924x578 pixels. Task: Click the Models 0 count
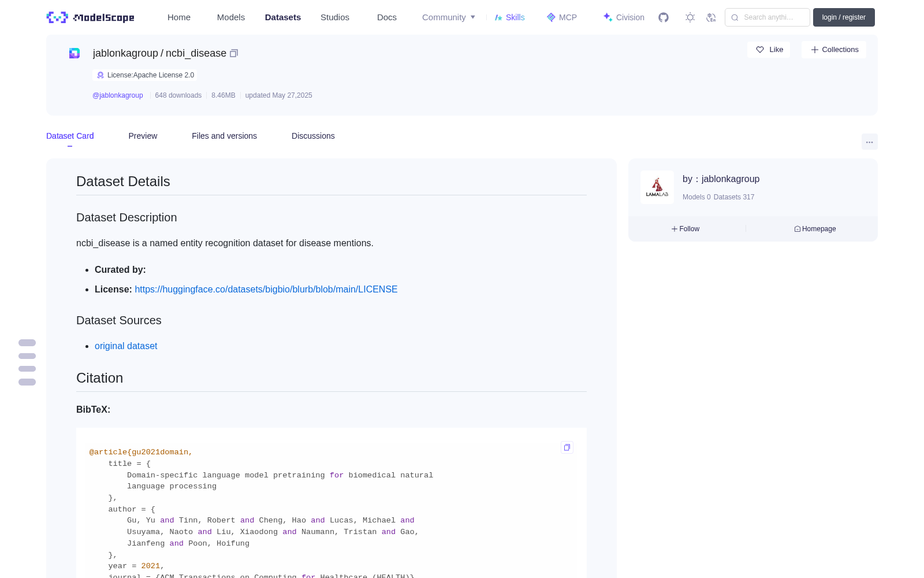pos(696,197)
